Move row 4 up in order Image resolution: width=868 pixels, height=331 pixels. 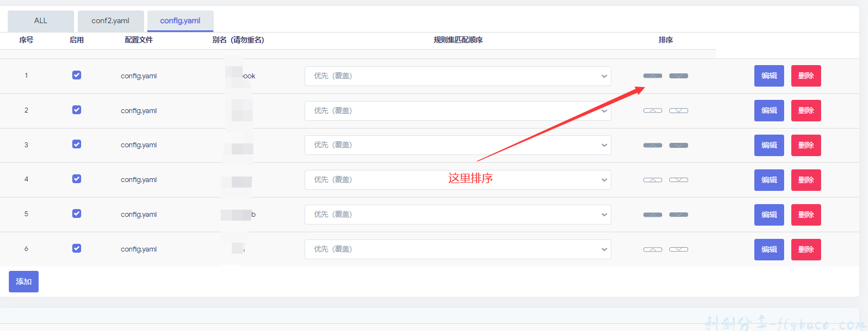click(652, 180)
